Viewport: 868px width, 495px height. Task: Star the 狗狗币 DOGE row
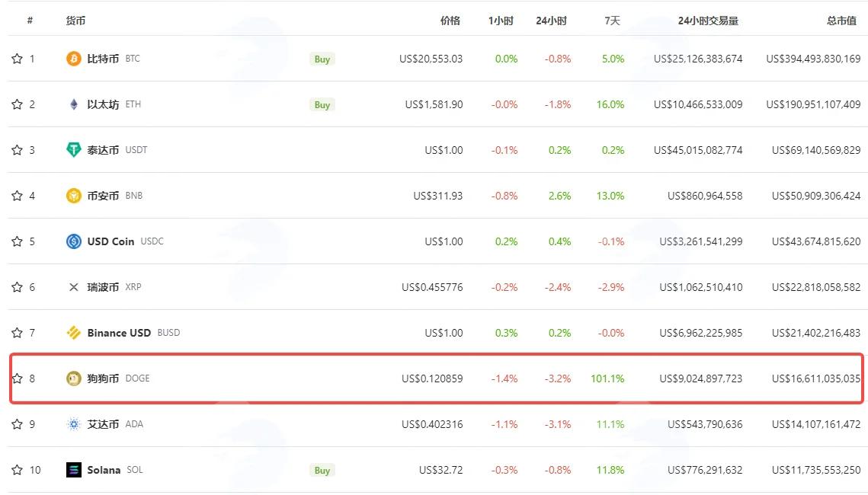18,378
